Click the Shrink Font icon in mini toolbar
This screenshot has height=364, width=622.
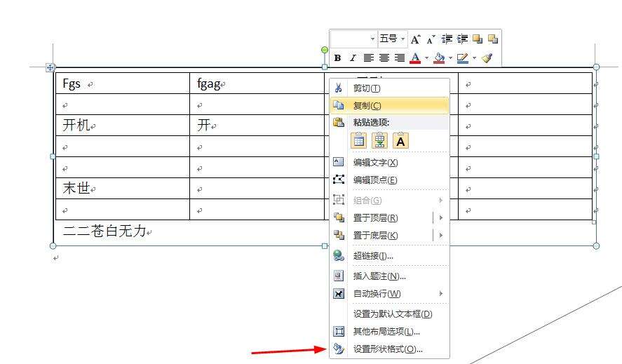(431, 39)
